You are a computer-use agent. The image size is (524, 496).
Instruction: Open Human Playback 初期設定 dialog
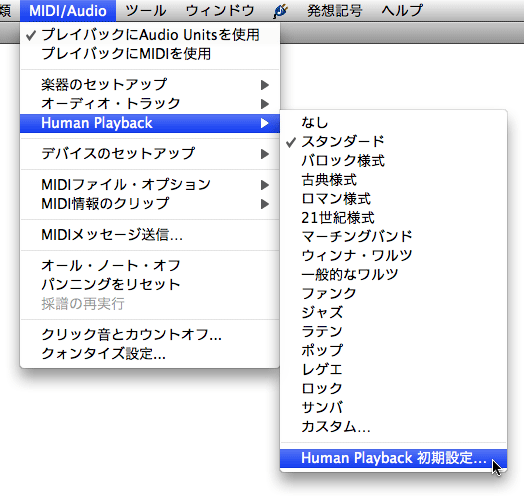(393, 458)
